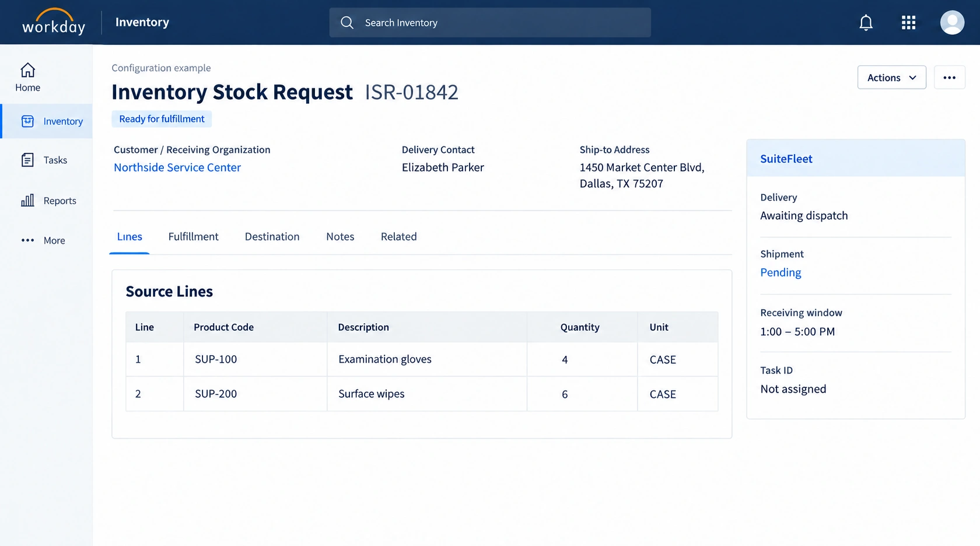Image resolution: width=980 pixels, height=546 pixels.
Task: Click the Workday logo
Action: coord(54,22)
